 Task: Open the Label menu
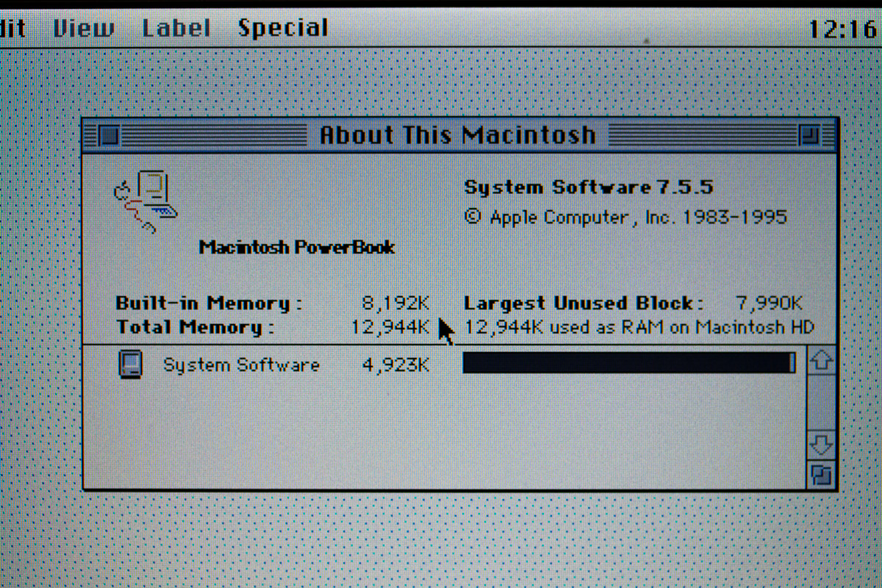176,29
